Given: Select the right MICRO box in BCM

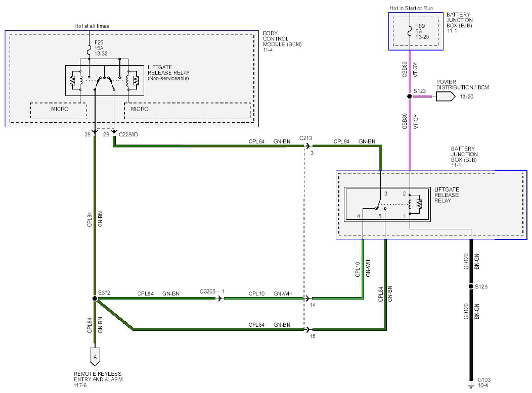Looking at the screenshot, I should point(188,111).
